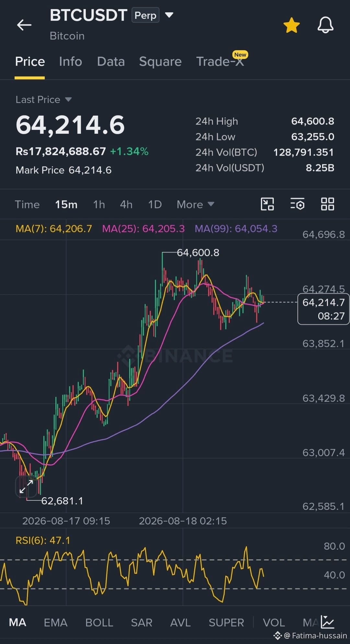This screenshot has width=350, height=644.
Task: Tap the MA(7): 64,206.7 legend
Action: [x=54, y=229]
